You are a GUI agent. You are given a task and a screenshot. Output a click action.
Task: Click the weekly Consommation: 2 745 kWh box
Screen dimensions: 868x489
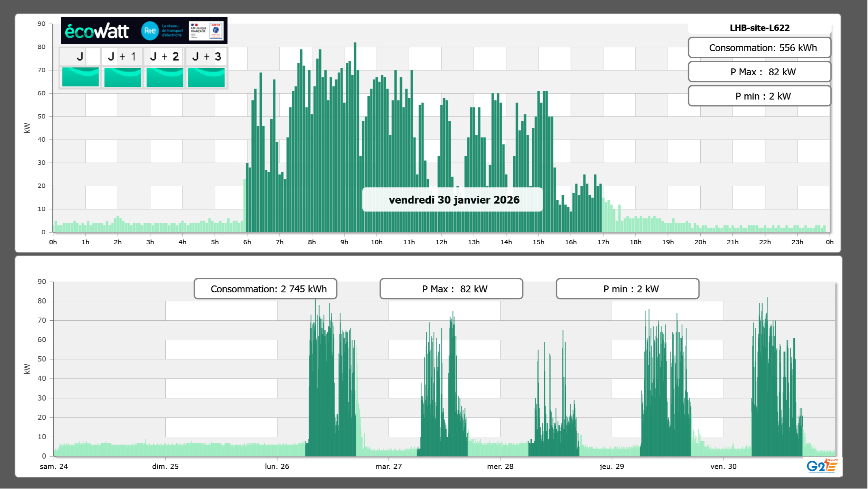[x=265, y=289]
